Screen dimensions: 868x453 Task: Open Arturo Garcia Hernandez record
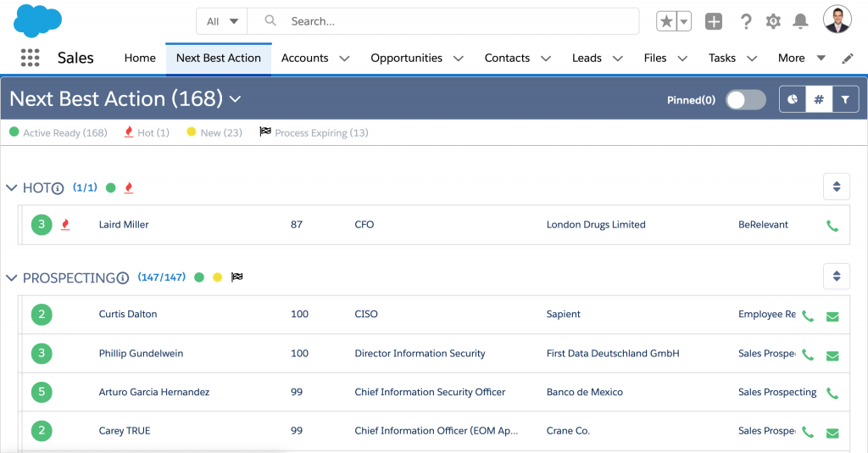pos(154,392)
